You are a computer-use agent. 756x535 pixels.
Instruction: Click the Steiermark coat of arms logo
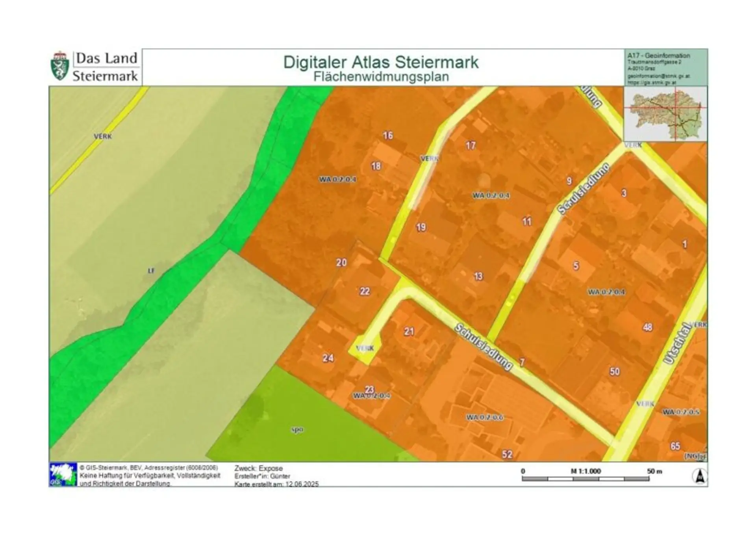coord(60,66)
